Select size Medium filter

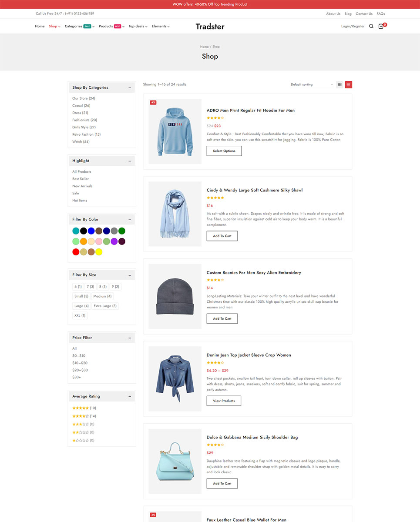pos(102,296)
